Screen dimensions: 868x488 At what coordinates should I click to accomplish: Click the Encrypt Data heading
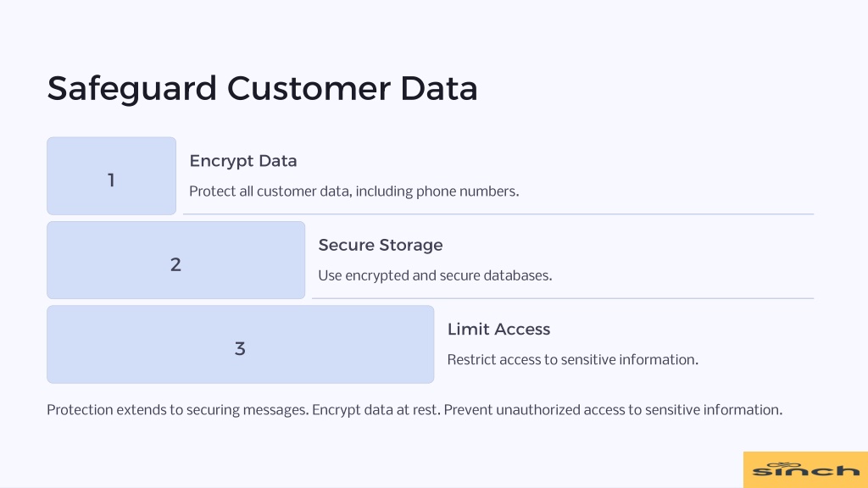pos(243,161)
